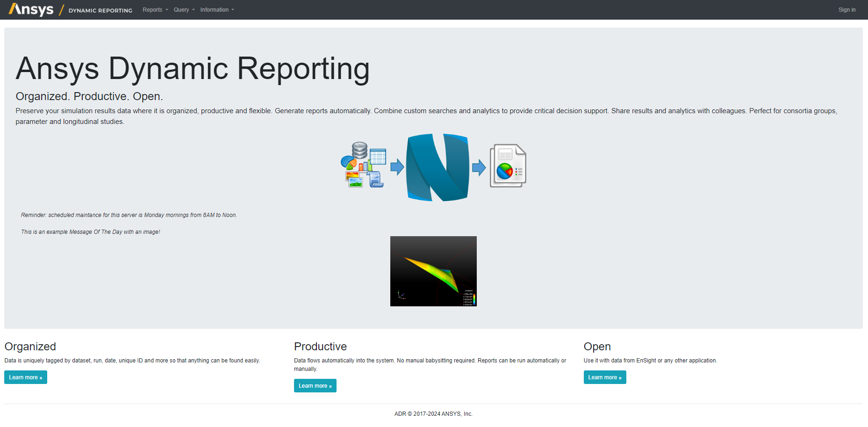Screen dimensions: 868x427
Task: Click the 'Use it with data from EnSight' text
Action: coord(650,361)
